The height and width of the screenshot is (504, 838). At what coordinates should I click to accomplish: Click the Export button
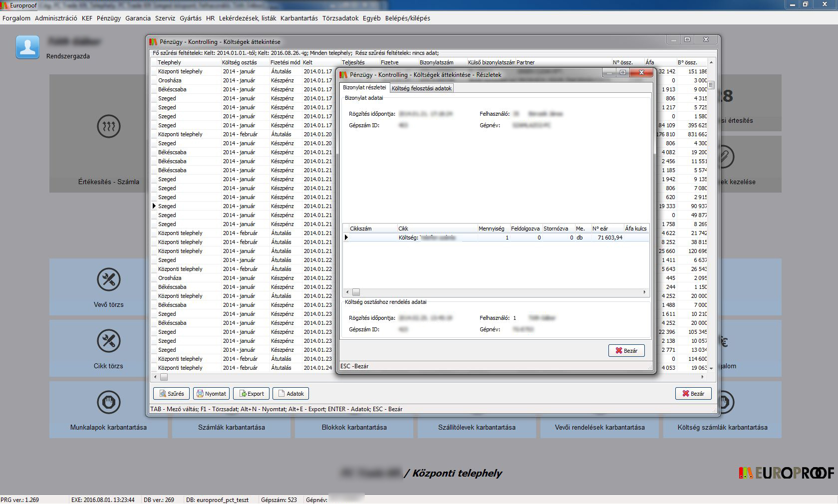[x=251, y=394]
